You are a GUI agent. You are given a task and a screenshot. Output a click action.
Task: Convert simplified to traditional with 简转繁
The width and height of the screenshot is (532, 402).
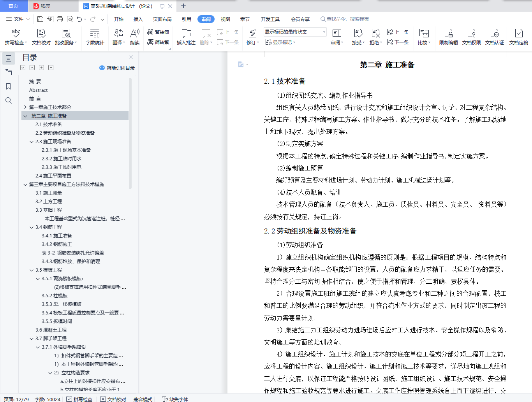click(x=158, y=42)
